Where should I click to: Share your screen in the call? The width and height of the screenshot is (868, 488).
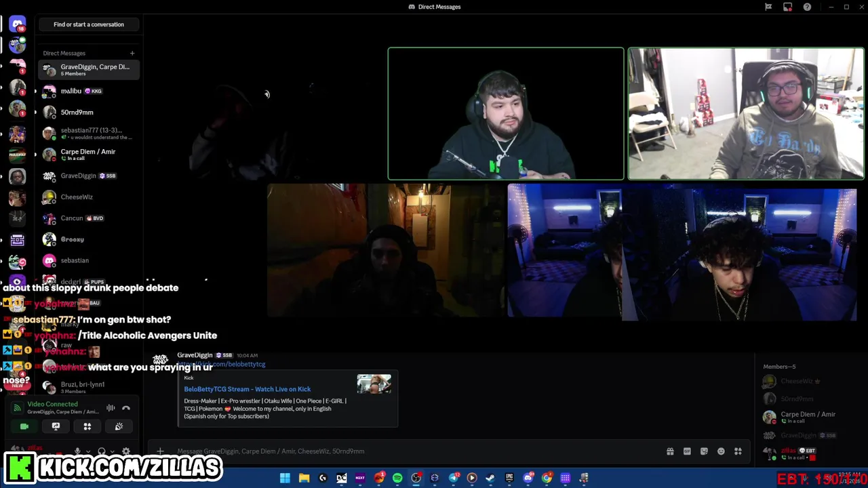(56, 426)
